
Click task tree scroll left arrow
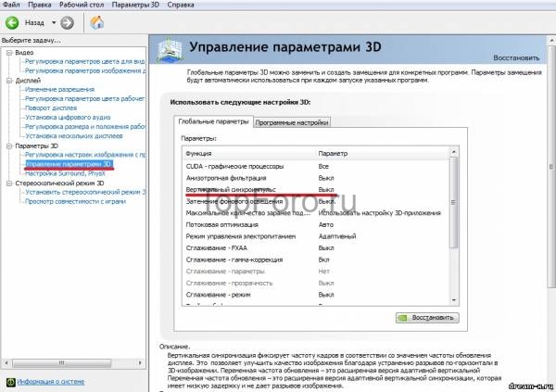pyautogui.click(x=6, y=363)
